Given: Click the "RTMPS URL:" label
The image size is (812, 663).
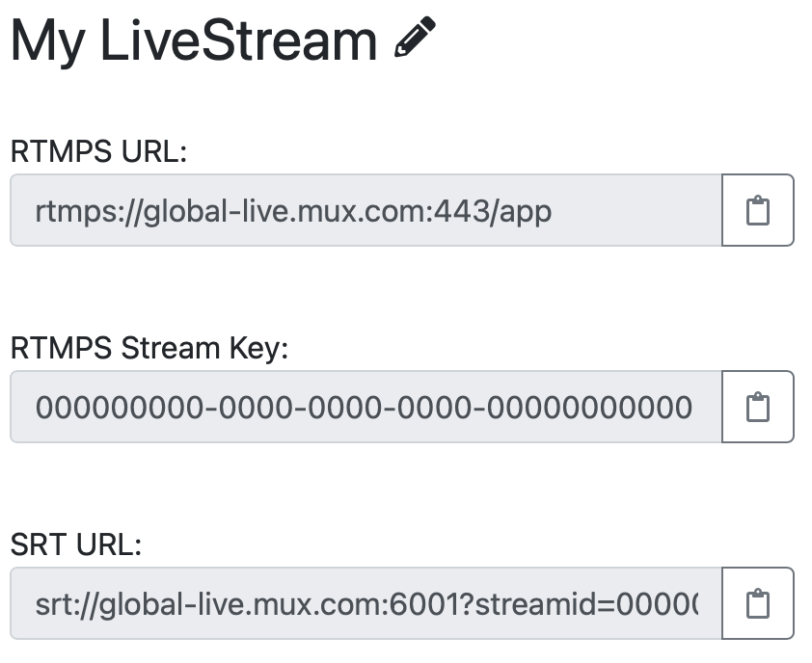Looking at the screenshot, I should click(x=98, y=151).
